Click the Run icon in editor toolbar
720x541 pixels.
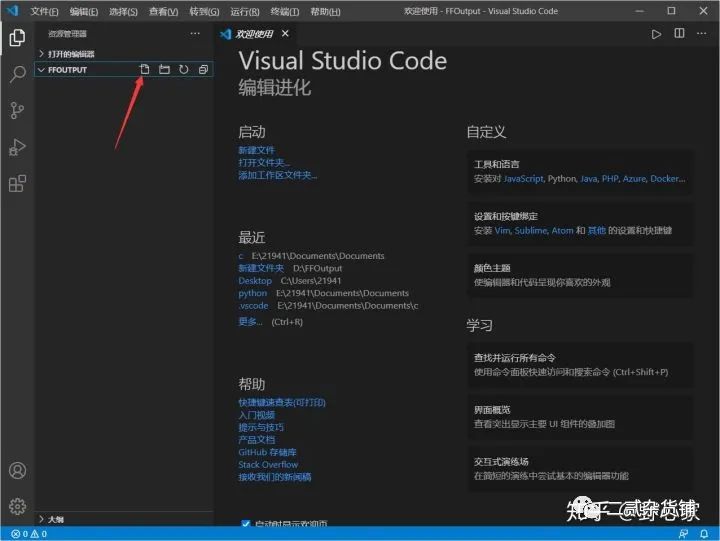[657, 34]
